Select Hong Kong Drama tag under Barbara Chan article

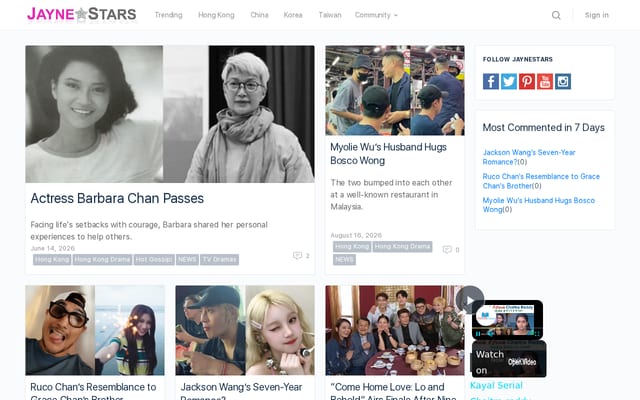[102, 260]
